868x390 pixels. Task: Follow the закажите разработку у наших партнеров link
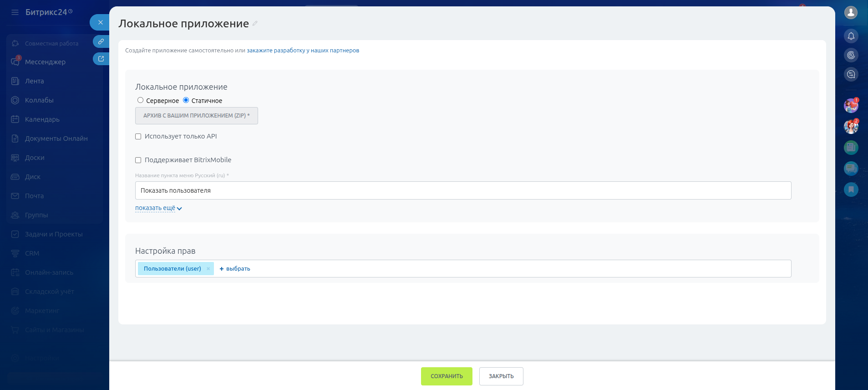coord(303,51)
